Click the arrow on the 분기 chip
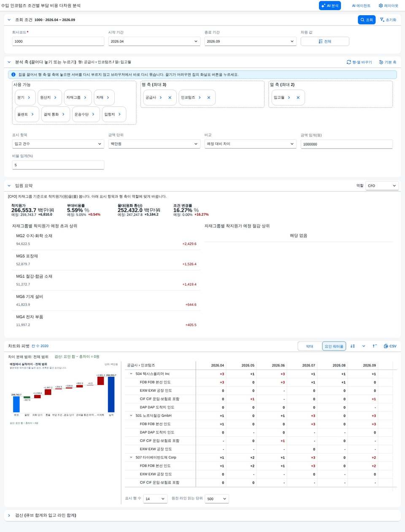 pos(29,98)
